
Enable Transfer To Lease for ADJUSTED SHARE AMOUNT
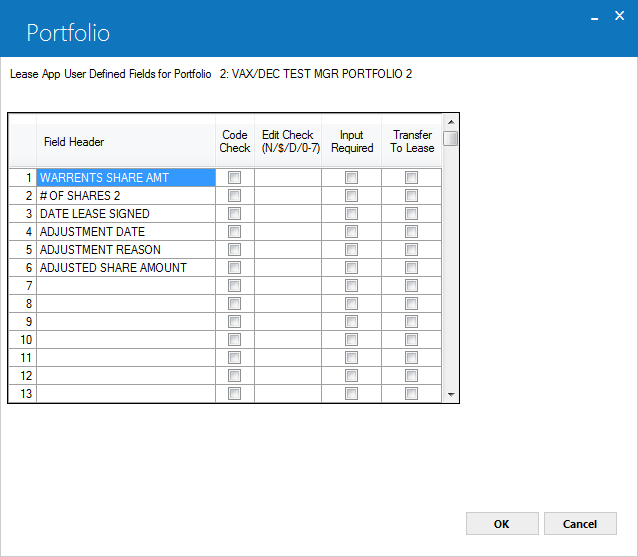pyautogui.click(x=411, y=267)
